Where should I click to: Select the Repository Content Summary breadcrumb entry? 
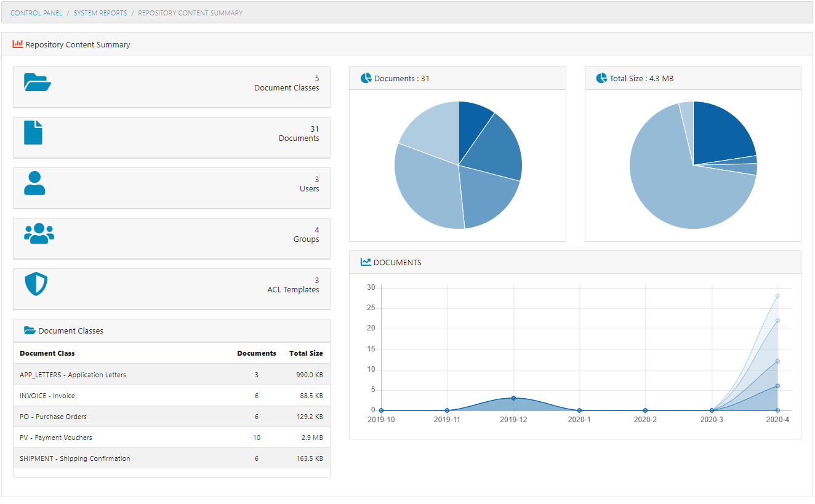click(190, 12)
